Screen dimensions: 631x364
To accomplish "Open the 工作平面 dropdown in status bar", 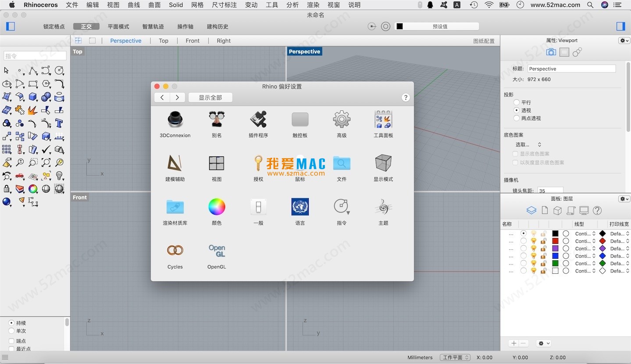I will pos(455,357).
